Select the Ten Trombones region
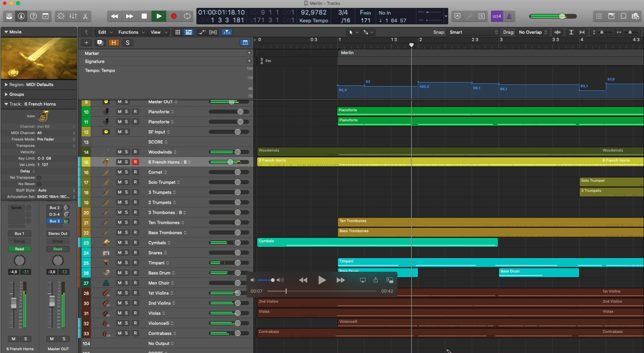 click(490, 222)
